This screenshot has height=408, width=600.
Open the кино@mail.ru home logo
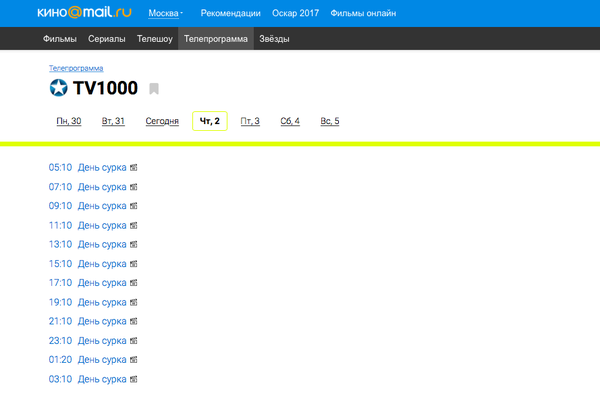point(84,13)
